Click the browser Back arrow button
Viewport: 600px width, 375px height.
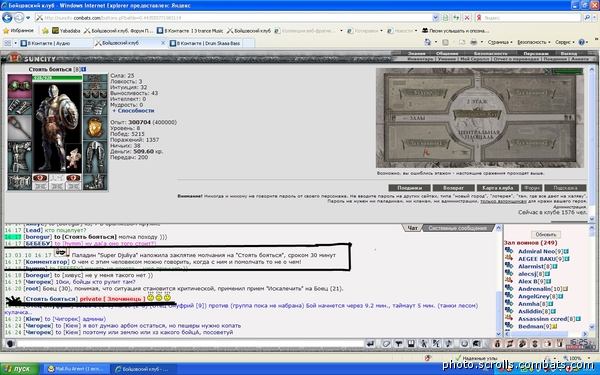click(x=7, y=18)
